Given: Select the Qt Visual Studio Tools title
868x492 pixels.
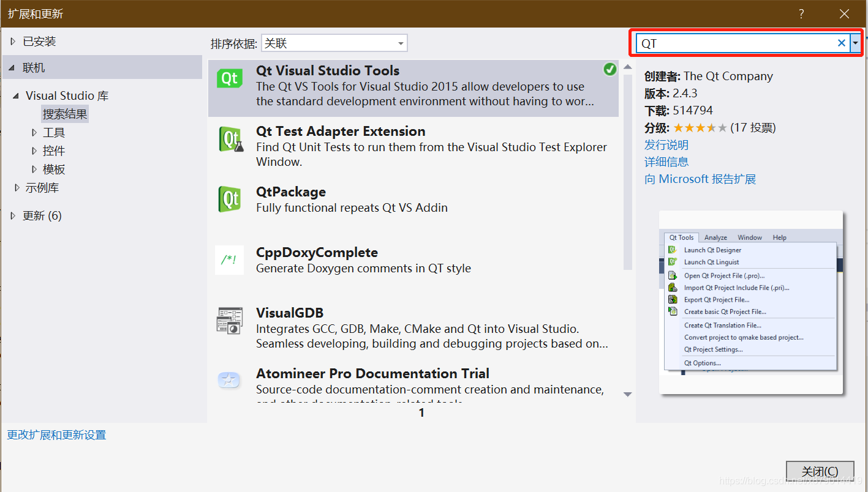Looking at the screenshot, I should pyautogui.click(x=328, y=70).
